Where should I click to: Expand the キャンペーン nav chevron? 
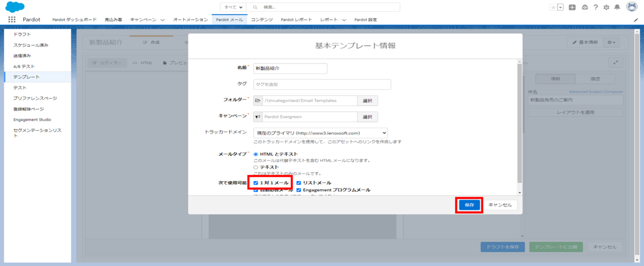[163, 20]
